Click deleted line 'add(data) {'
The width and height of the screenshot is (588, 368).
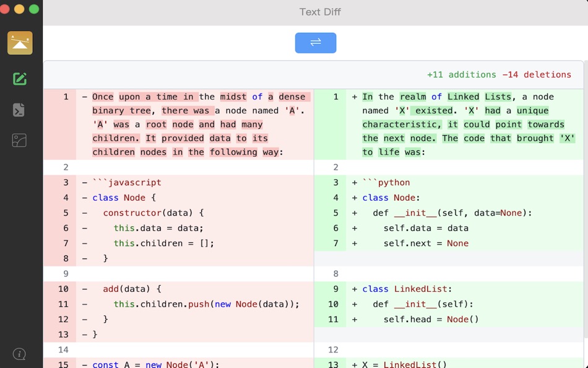[132, 289]
